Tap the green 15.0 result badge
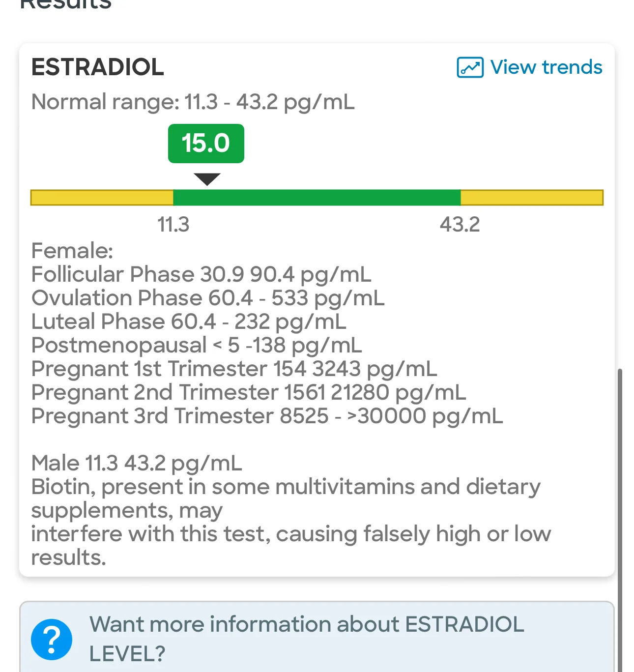The image size is (634, 672). (x=206, y=144)
